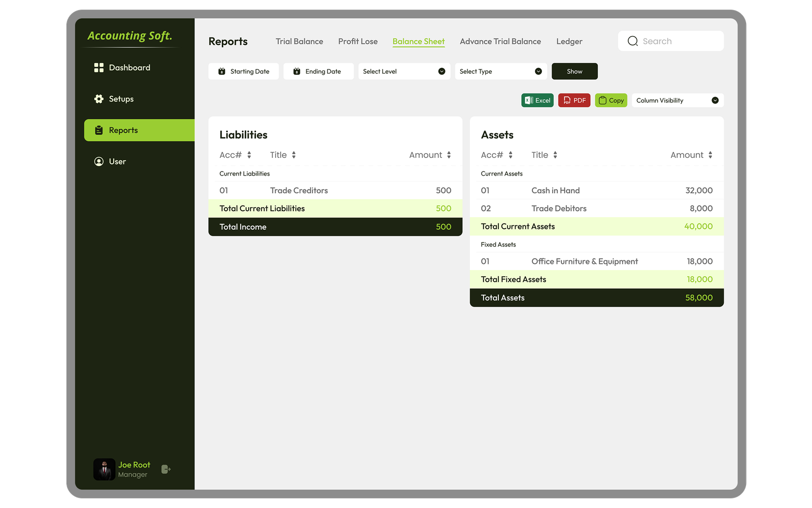This screenshot has width=812, height=508.
Task: Toggle sorting on the Assets Acc# column
Action: [511, 155]
